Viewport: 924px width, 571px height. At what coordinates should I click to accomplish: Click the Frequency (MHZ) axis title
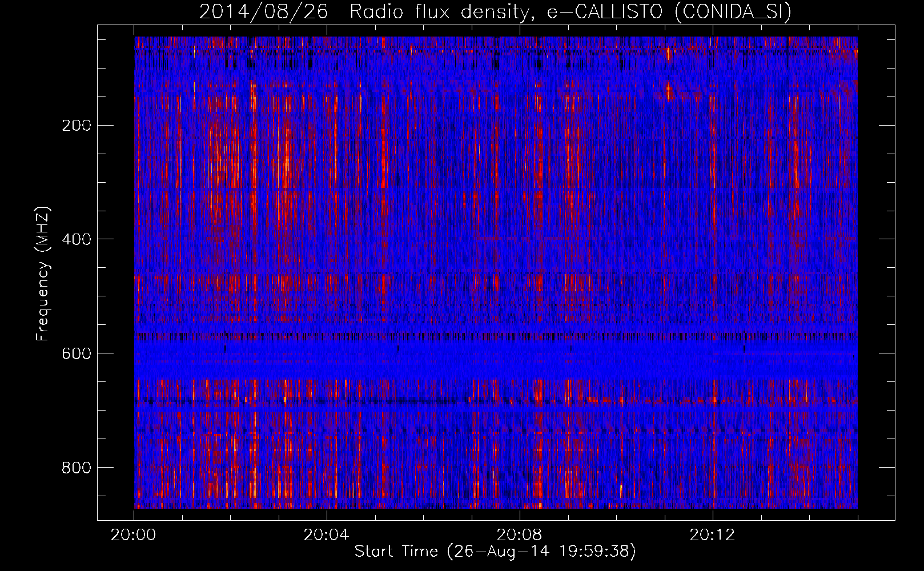tap(43, 274)
